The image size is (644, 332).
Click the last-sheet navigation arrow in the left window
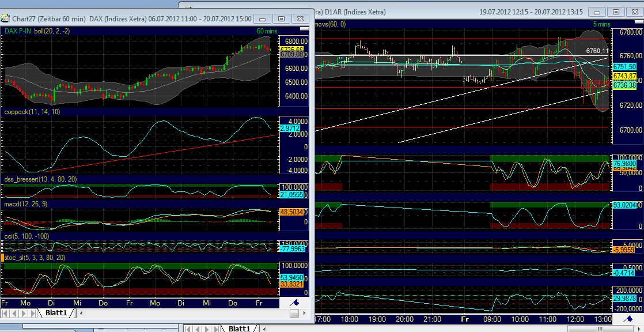coord(33,313)
